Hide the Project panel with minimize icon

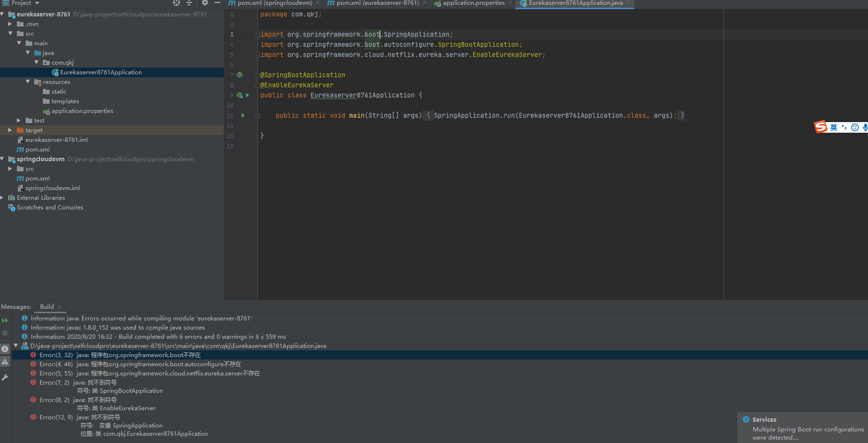[x=217, y=3]
